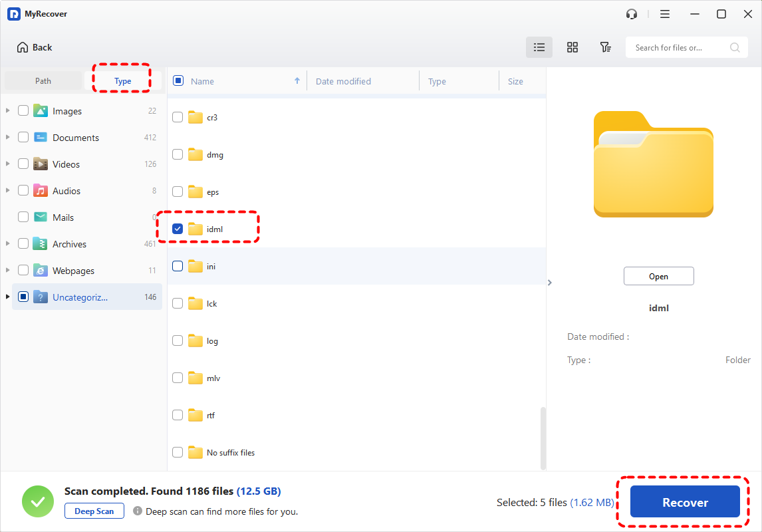Click the Videos category icon

coord(41,164)
